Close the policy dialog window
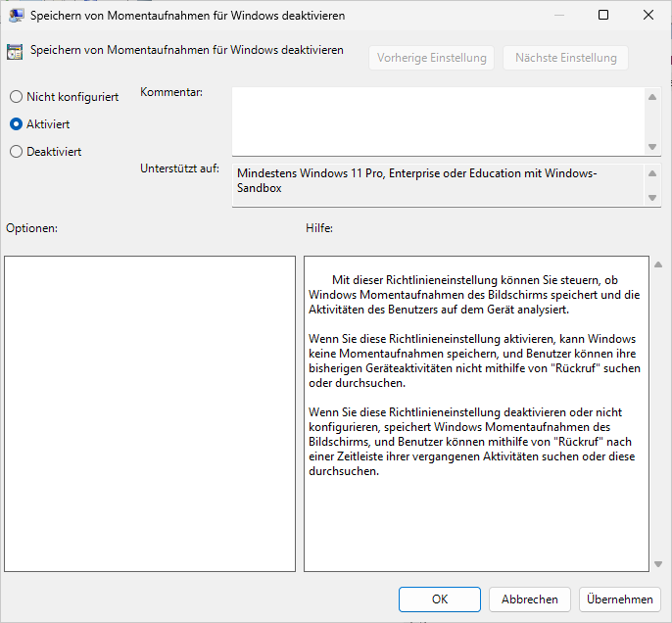 click(x=648, y=16)
